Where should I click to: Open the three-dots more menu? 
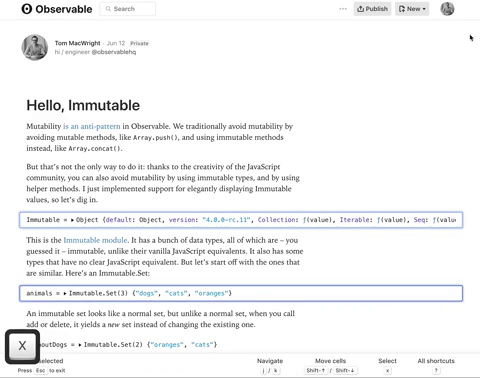[343, 9]
